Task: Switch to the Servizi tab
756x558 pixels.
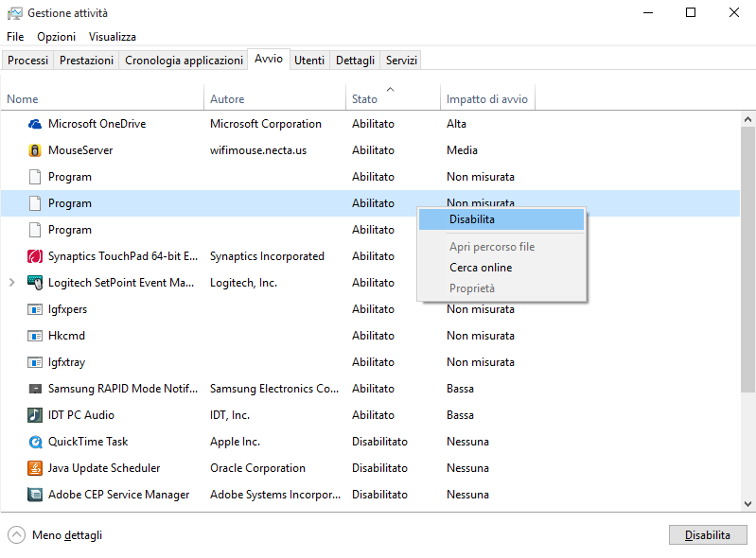Action: pos(401,61)
